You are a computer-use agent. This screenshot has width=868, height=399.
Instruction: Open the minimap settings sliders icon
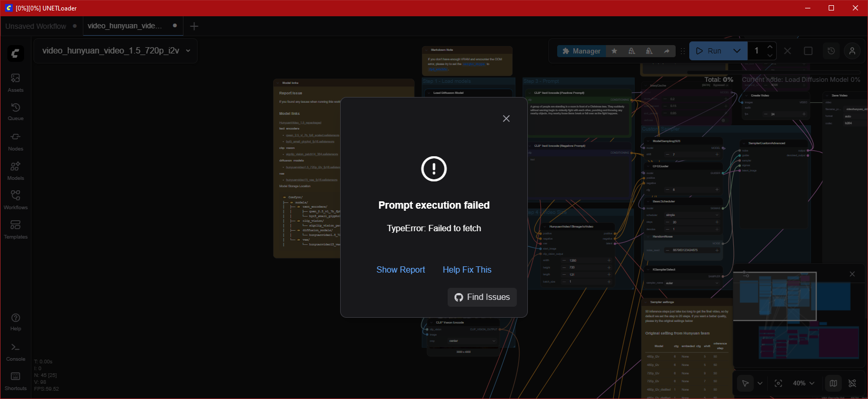coord(746,275)
